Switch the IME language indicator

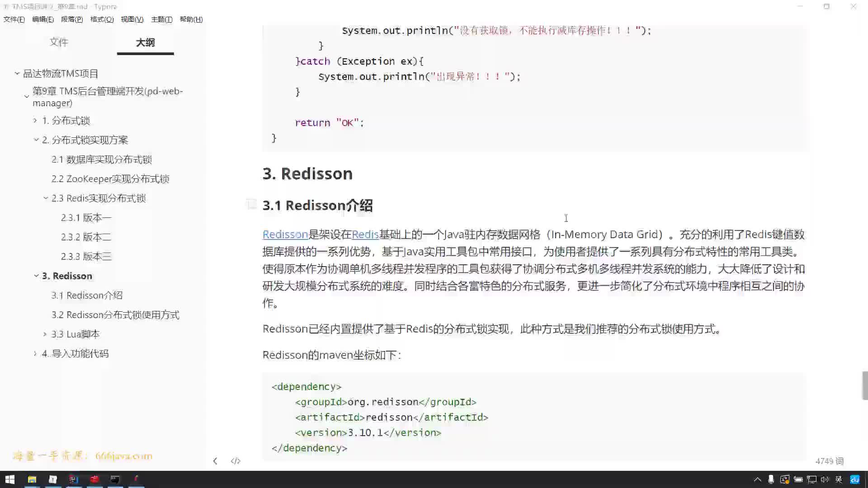pyautogui.click(x=839, y=479)
